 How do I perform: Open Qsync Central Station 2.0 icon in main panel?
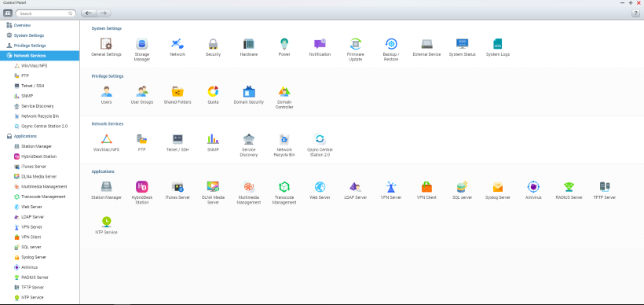pos(320,139)
